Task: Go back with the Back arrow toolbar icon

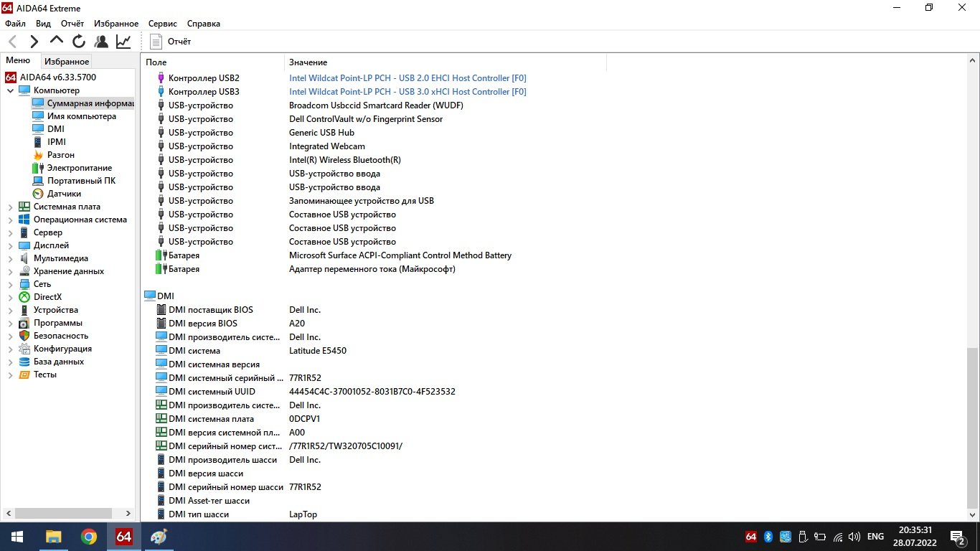Action: pyautogui.click(x=12, y=42)
